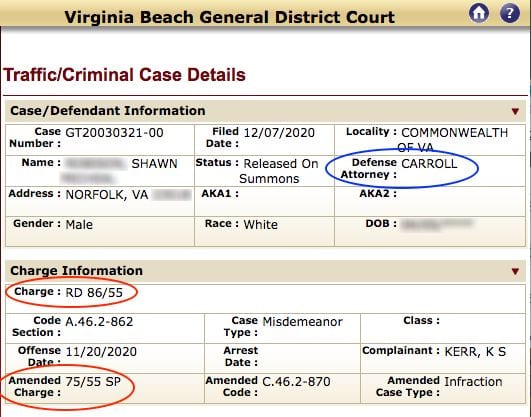Click the Misdemeanor case type value
Screen dimensions: 531x417
[x=303, y=321]
